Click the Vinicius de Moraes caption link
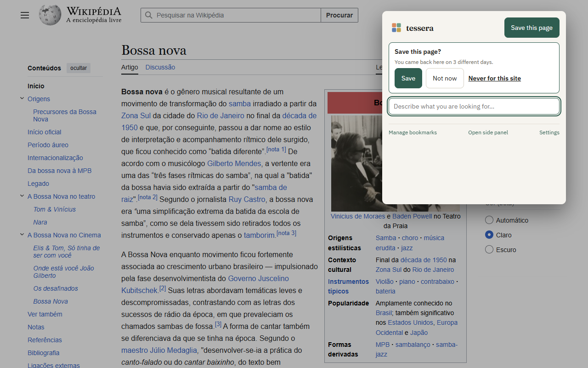 click(x=358, y=216)
